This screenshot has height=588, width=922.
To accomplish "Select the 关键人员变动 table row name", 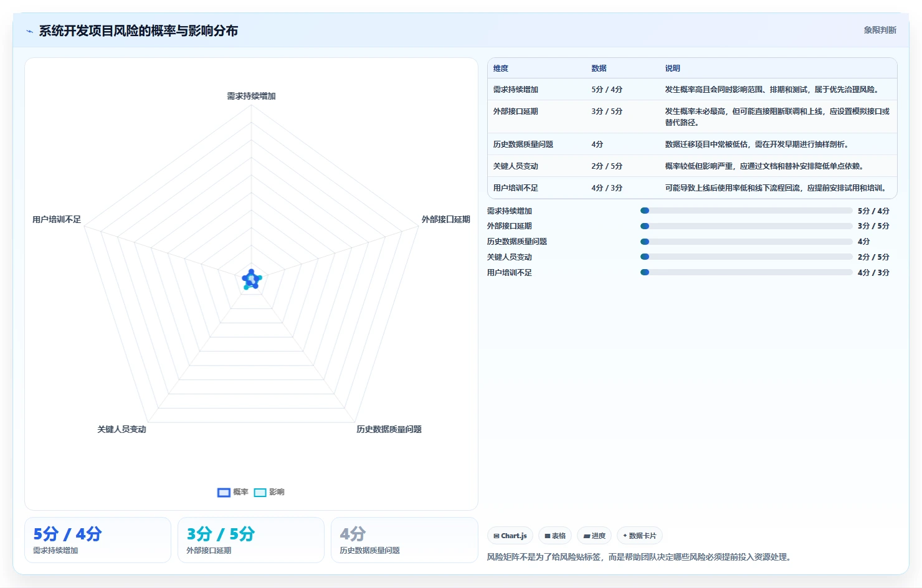I will tap(516, 166).
